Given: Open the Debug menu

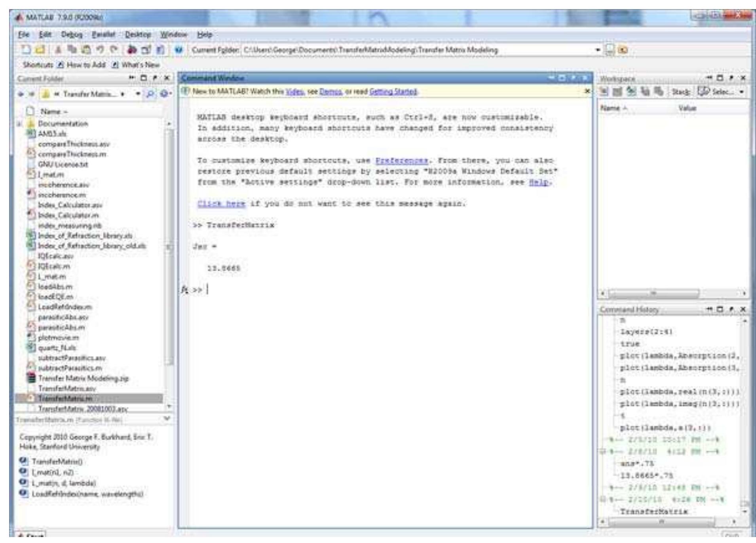Looking at the screenshot, I should pos(72,34).
